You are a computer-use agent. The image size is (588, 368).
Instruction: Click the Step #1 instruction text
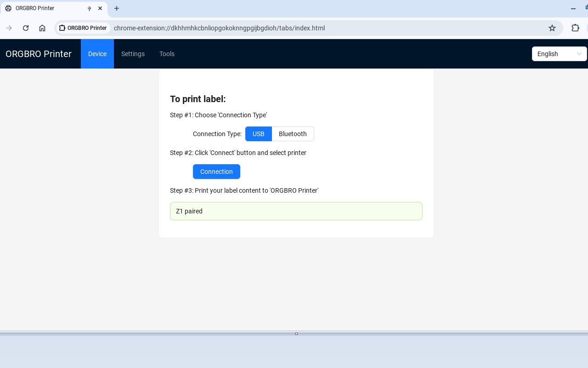(x=218, y=115)
